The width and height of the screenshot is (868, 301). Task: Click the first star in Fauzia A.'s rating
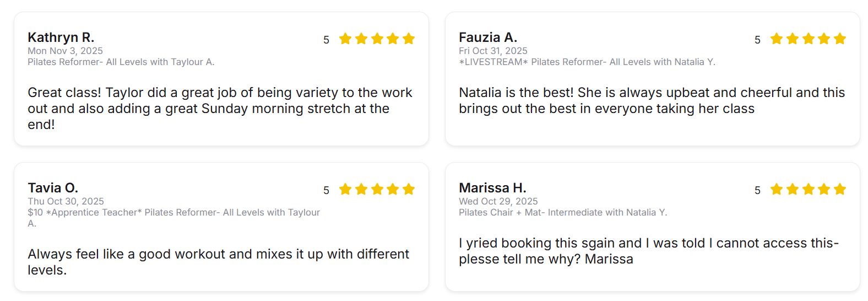(777, 39)
